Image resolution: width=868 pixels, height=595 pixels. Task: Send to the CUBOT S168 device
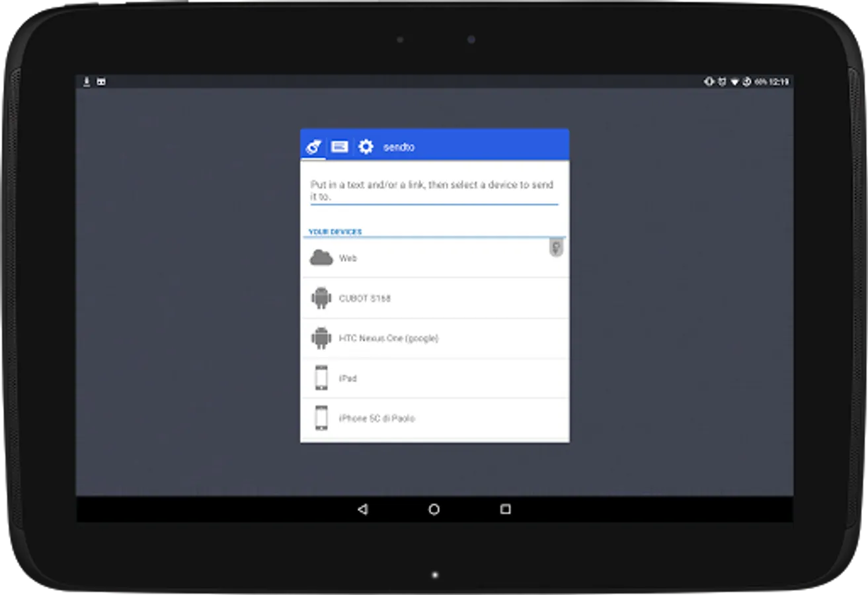[434, 298]
